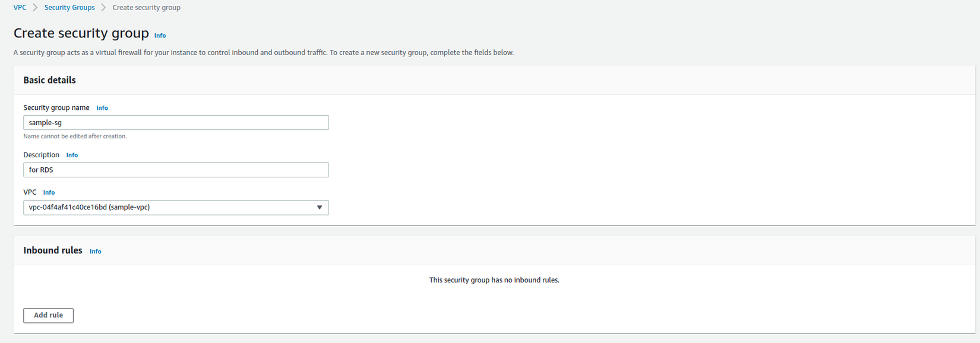Click the 'Create security group' page heading
The image size is (980, 343).
(x=81, y=33)
